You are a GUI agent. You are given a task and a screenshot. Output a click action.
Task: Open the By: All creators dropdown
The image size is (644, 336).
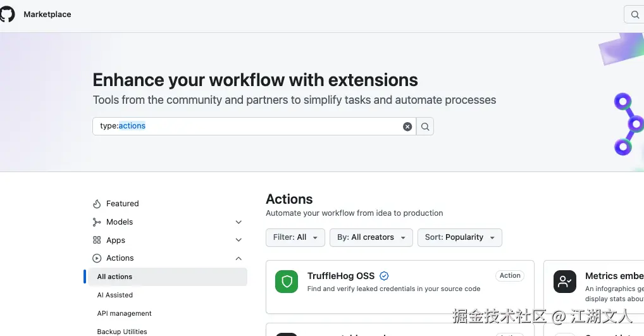tap(371, 237)
